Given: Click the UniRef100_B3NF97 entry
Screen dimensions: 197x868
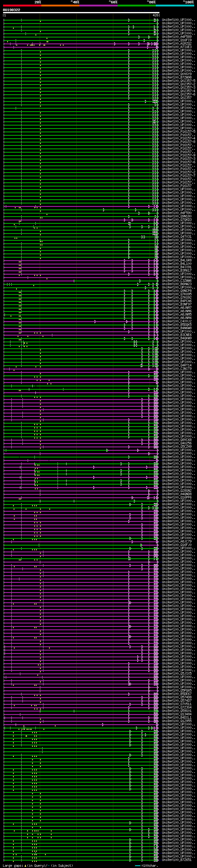Looking at the screenshot, I should coord(177,304).
